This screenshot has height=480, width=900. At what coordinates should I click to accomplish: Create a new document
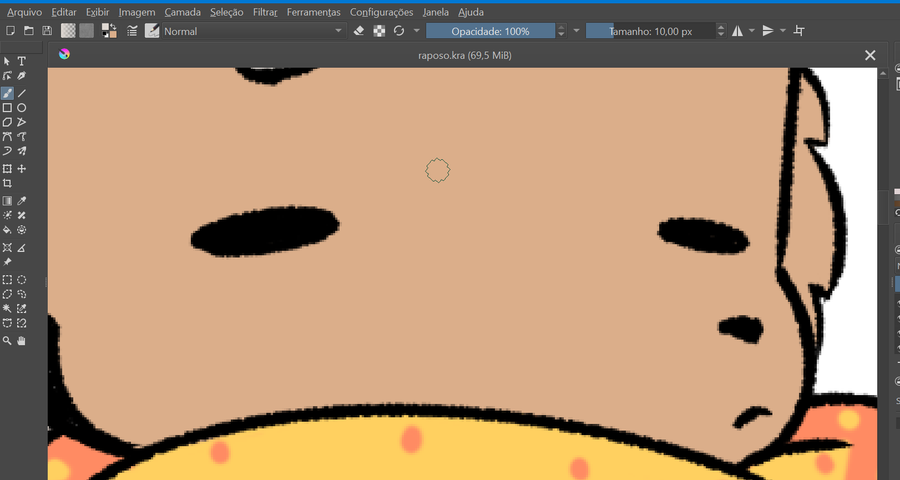[x=10, y=31]
